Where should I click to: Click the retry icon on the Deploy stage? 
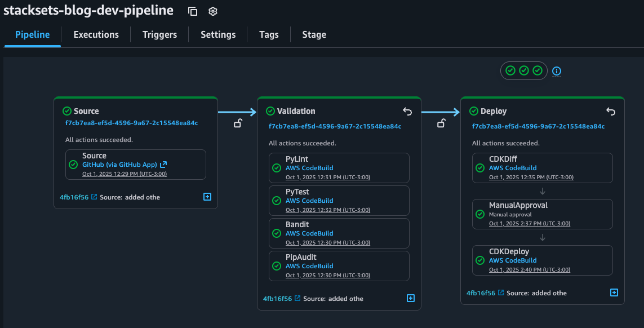611,111
